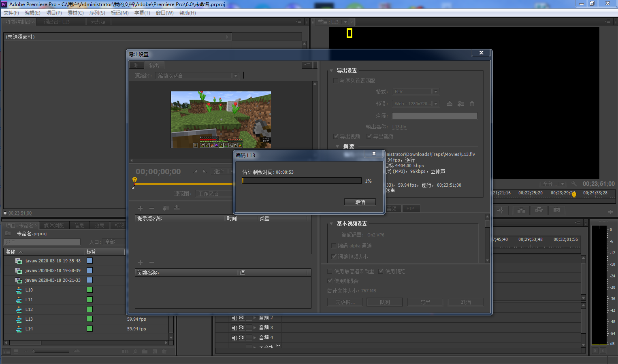Click the find icon in project panel footer
Viewport: 618px width, 364px height.
tap(135, 351)
